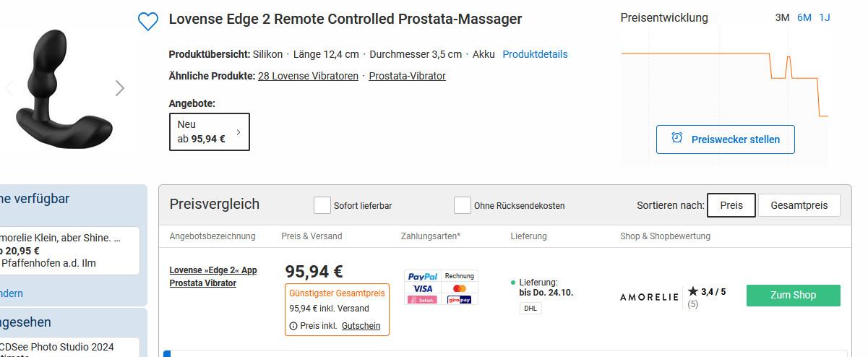Screen dimensions: 868x357
Task: Click the Amorelie shop logo
Action: [x=649, y=296]
